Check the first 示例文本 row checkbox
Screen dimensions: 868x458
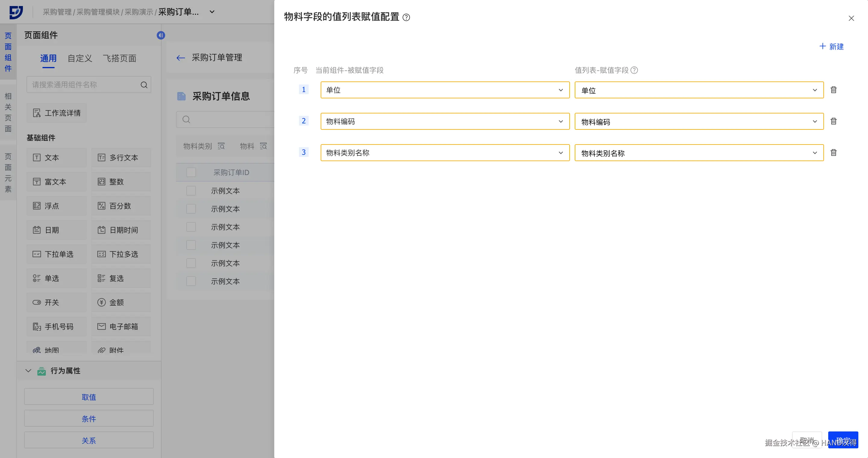point(191,191)
